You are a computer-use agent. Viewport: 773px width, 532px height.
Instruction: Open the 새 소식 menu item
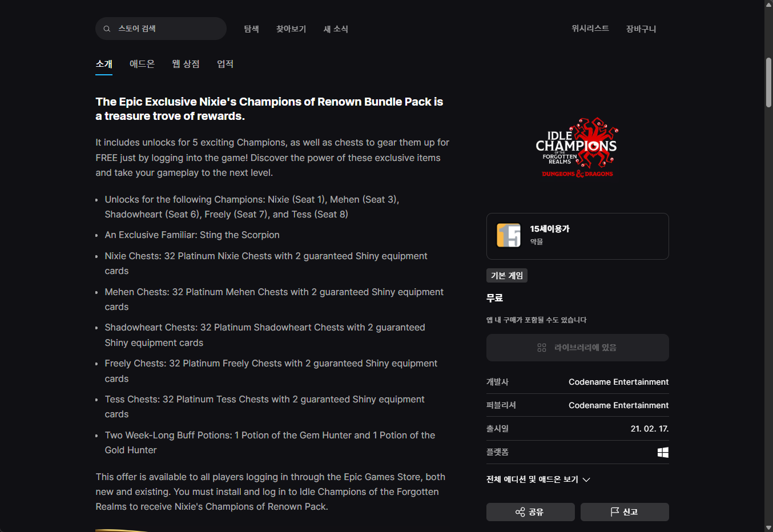coord(336,29)
